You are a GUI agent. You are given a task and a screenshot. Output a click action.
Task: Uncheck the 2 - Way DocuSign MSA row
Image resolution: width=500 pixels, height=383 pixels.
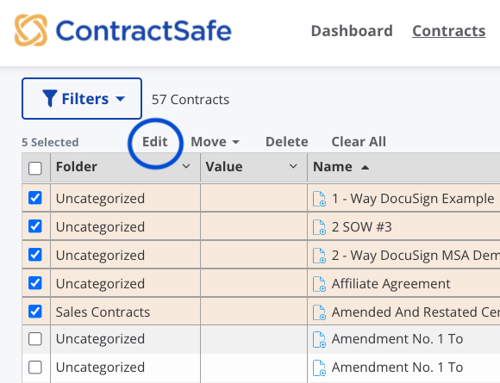coord(35,255)
